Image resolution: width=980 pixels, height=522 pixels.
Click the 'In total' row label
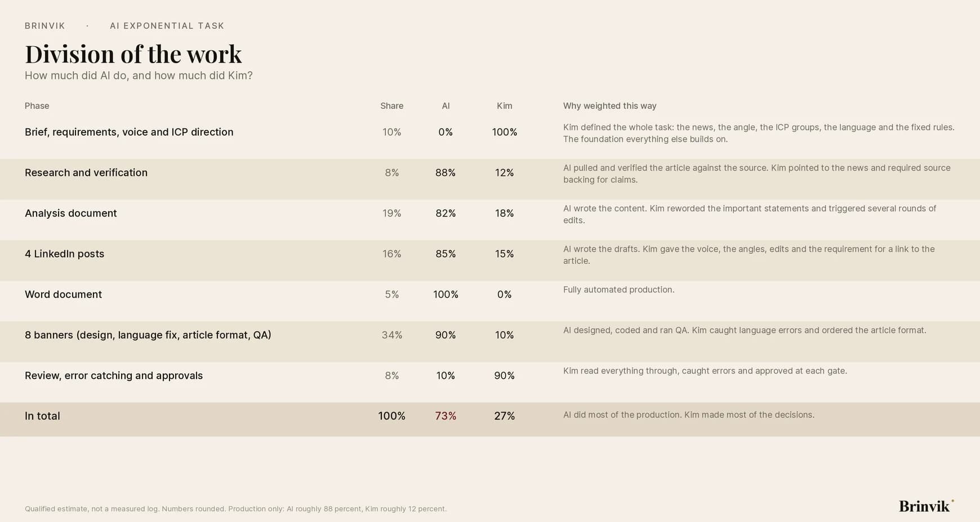tap(42, 416)
